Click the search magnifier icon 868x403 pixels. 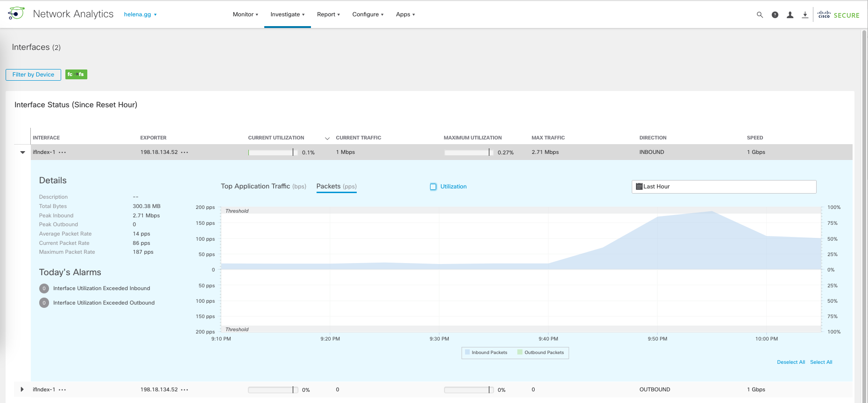pos(760,15)
